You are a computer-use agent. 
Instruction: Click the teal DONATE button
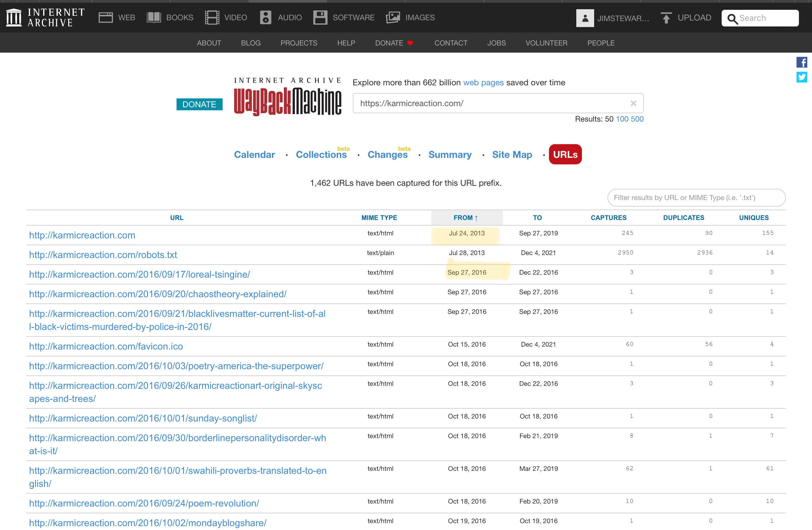click(x=199, y=104)
